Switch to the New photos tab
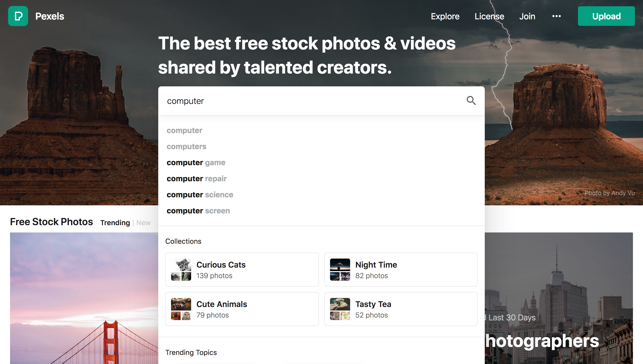Screen dimensions: 643x364 [x=143, y=223]
